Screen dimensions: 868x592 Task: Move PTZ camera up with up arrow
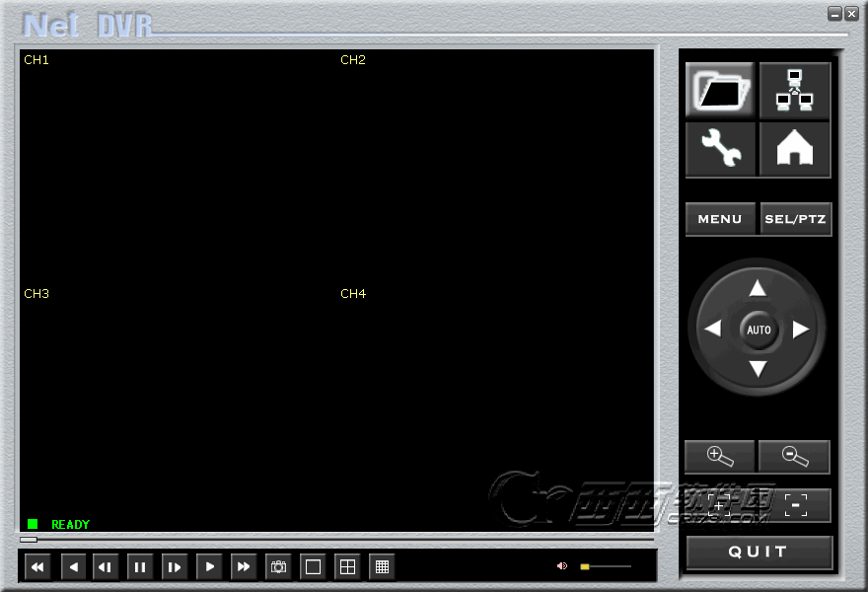coord(758,288)
